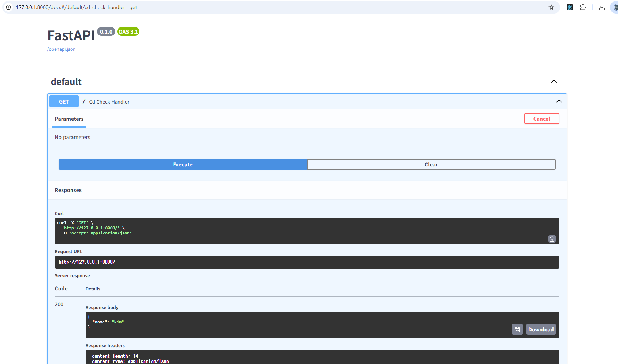
Task: Click the "name": "kim" response text
Action: pos(108,322)
